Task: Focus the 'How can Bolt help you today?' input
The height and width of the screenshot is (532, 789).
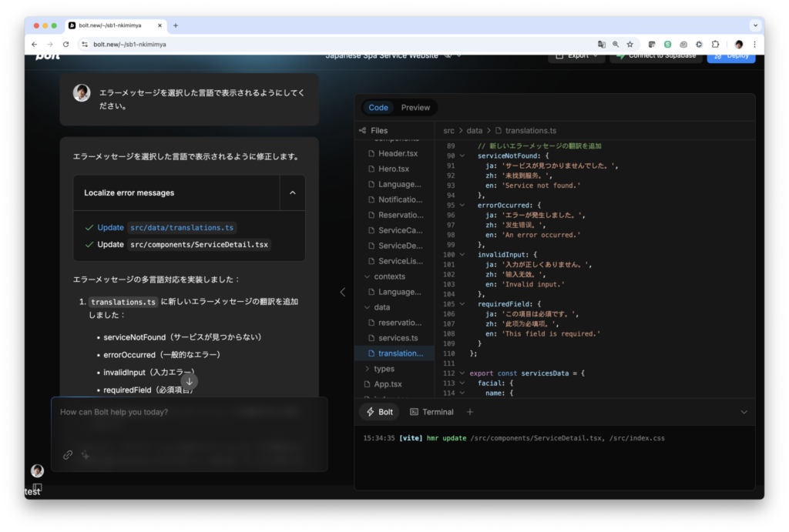Action: (x=189, y=413)
